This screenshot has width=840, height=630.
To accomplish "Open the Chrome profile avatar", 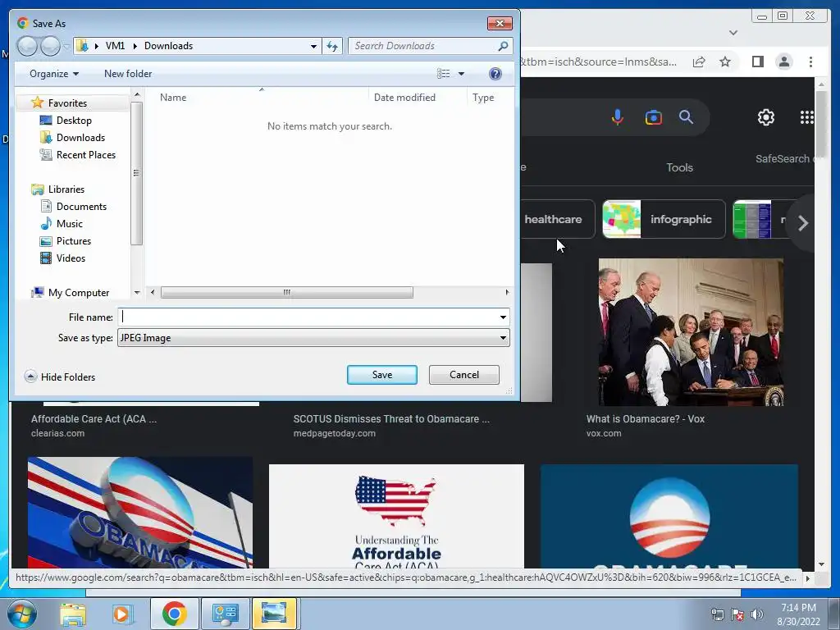I will point(783,62).
